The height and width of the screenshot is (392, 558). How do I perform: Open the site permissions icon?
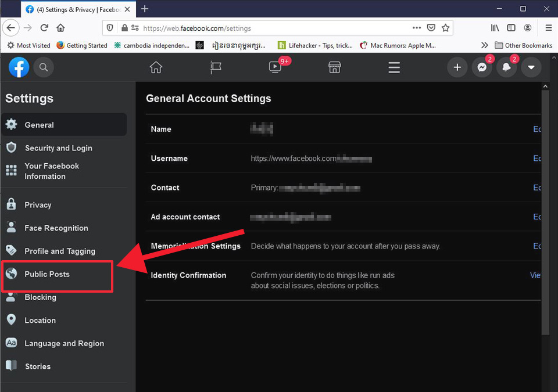point(135,28)
